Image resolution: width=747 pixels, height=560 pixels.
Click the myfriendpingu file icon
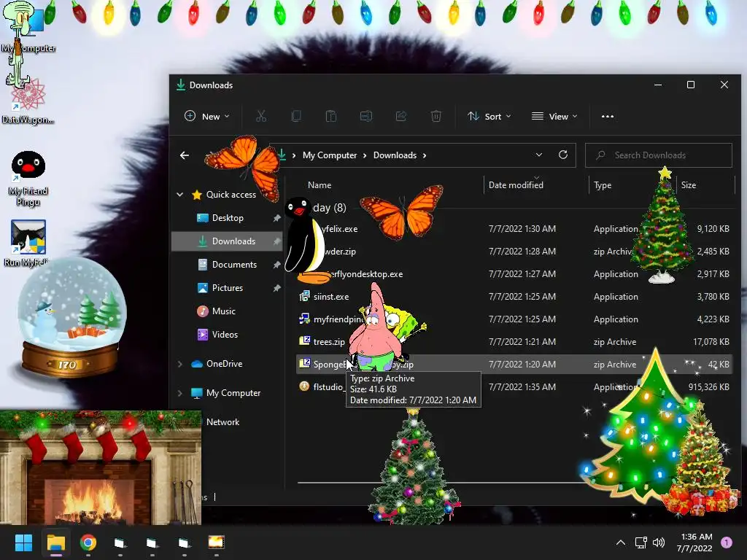tap(304, 319)
